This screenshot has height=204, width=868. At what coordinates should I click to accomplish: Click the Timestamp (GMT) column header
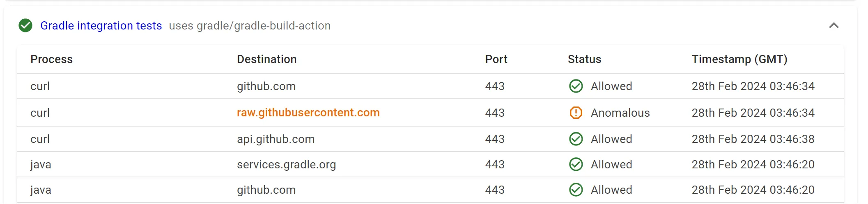(x=739, y=59)
